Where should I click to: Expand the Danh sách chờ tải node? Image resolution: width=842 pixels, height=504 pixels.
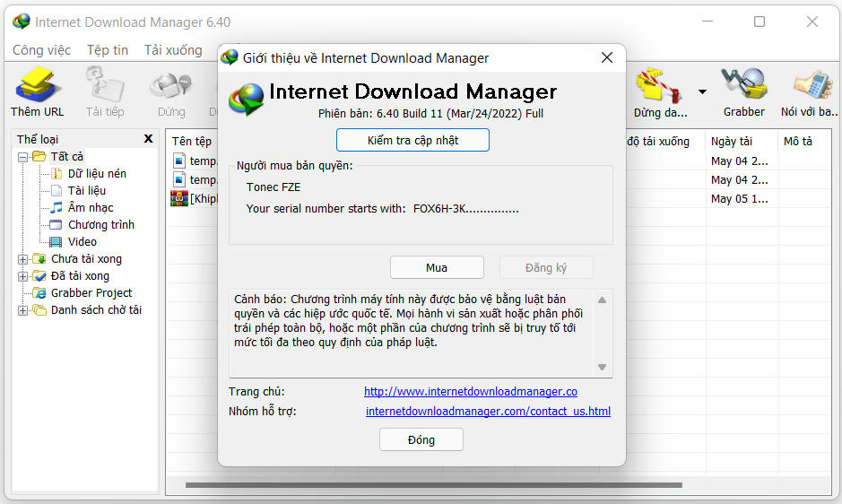22,310
